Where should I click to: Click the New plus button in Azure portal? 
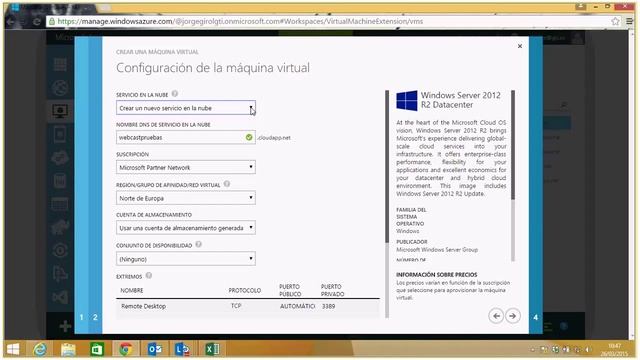point(65,326)
